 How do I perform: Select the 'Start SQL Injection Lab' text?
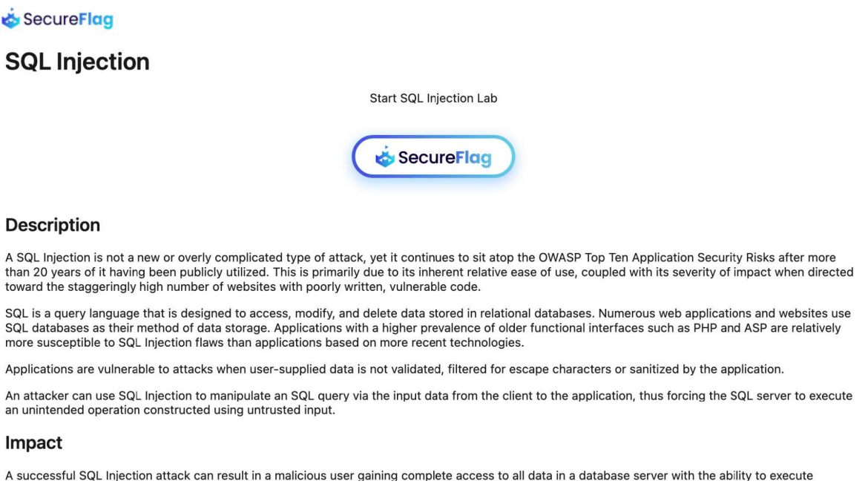point(433,99)
